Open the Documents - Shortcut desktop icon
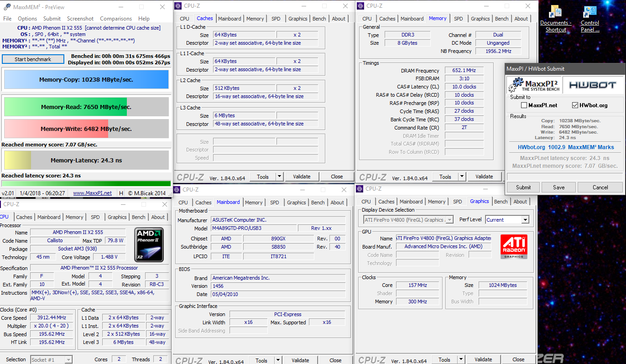This screenshot has height=364, width=626. [x=555, y=19]
